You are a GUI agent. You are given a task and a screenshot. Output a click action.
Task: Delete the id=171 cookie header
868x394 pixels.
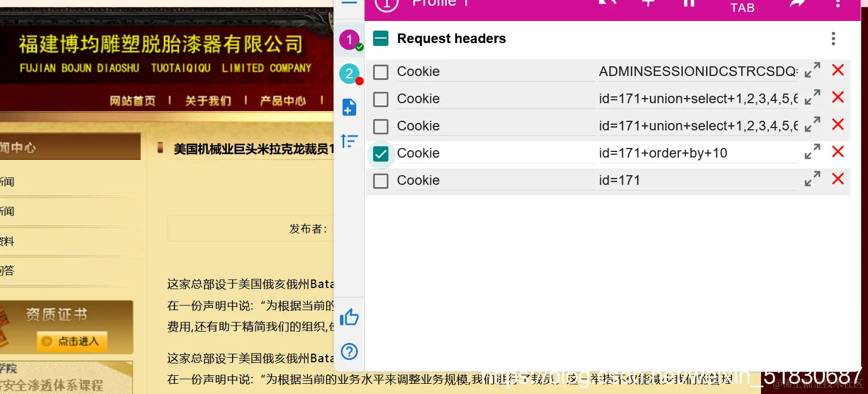[x=838, y=179]
